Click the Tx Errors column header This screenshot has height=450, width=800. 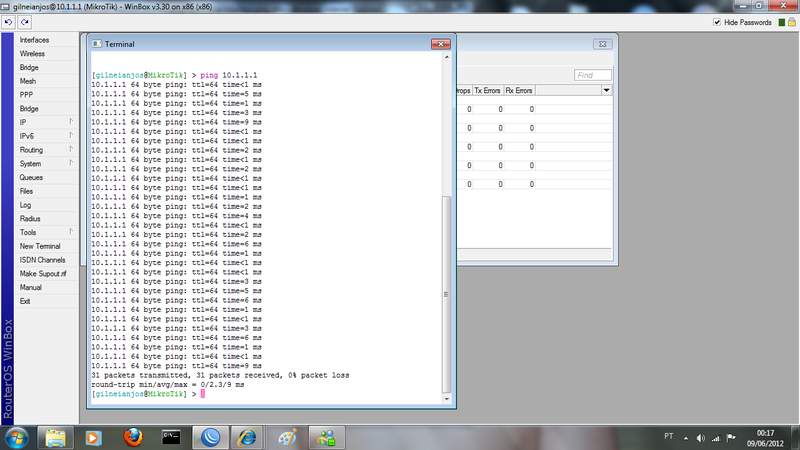tap(488, 90)
